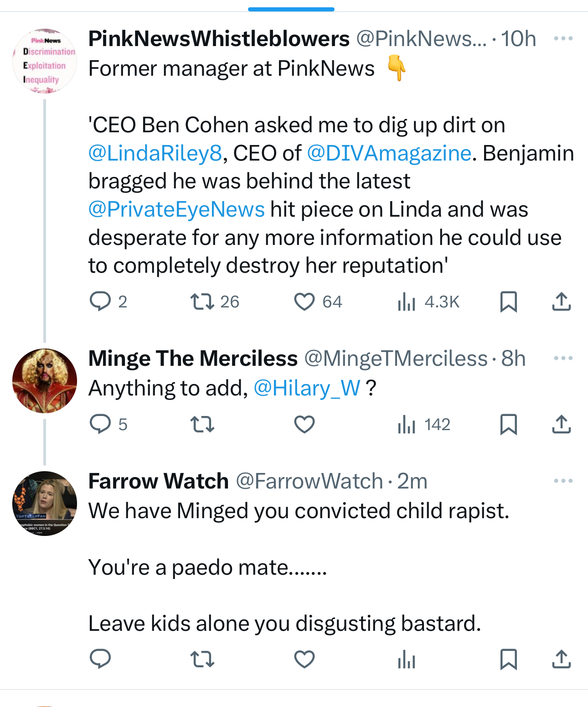Reply to the PinkNewsWhistleblowers tweet

100,302
